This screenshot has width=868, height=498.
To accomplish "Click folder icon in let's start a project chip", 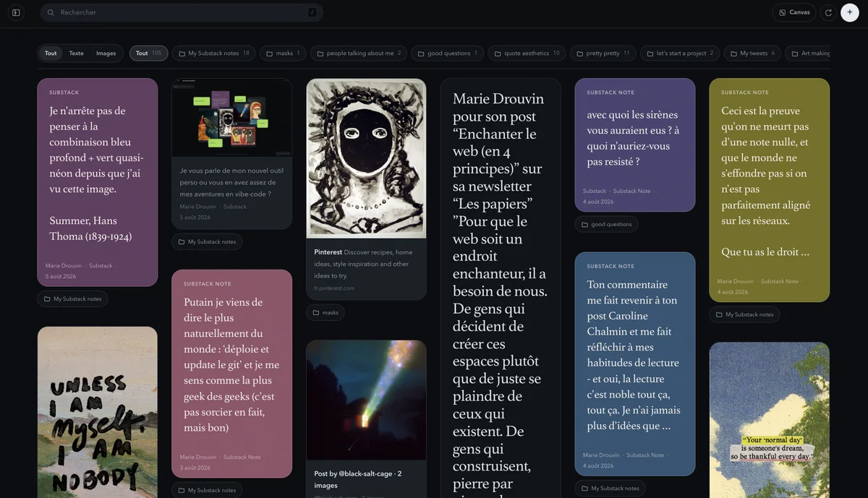I will pyautogui.click(x=650, y=53).
